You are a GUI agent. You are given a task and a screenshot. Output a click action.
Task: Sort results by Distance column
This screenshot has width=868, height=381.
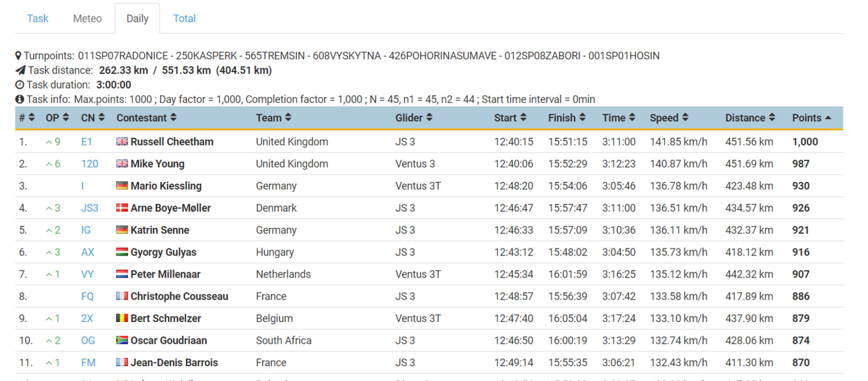click(x=749, y=118)
